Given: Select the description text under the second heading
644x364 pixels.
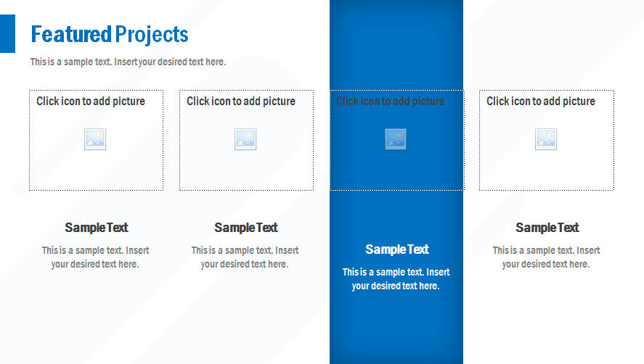Looking at the screenshot, I should (x=245, y=257).
